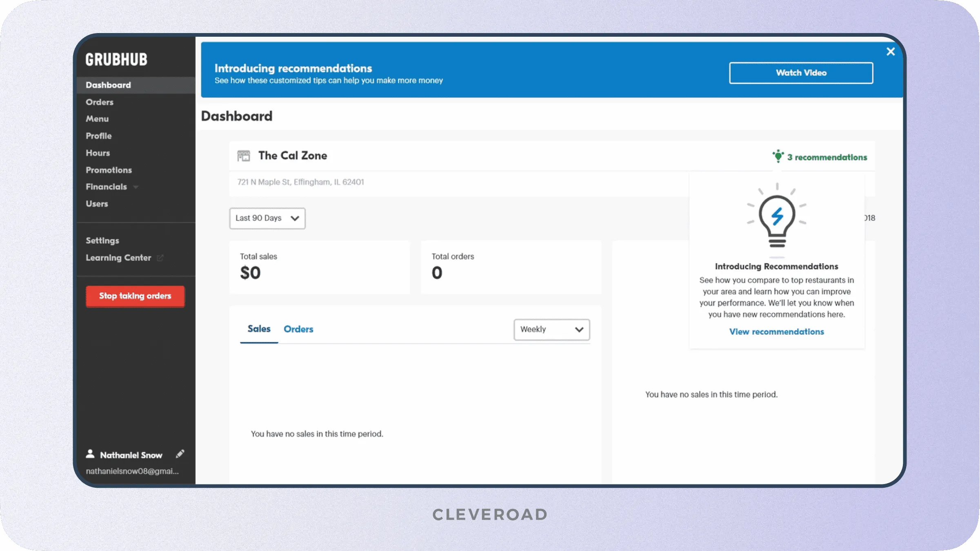Open the Weekly interval dropdown
Image resolution: width=980 pixels, height=551 pixels.
[x=551, y=329]
